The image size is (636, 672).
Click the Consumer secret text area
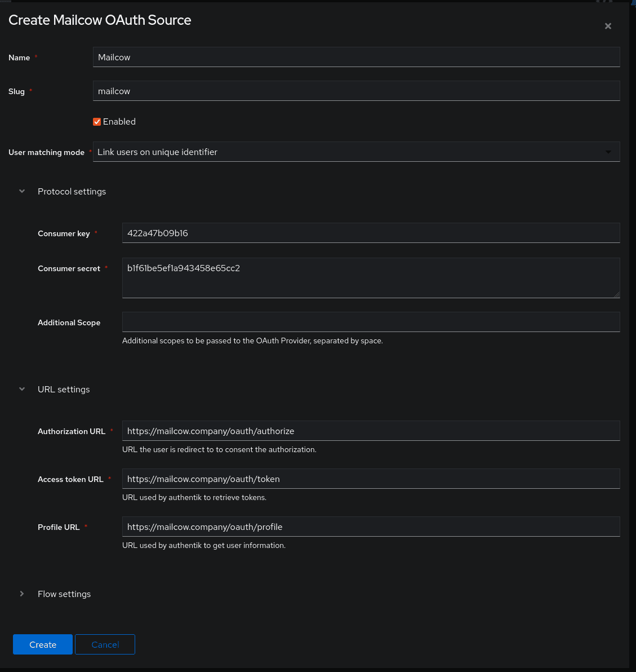pyautogui.click(x=371, y=277)
